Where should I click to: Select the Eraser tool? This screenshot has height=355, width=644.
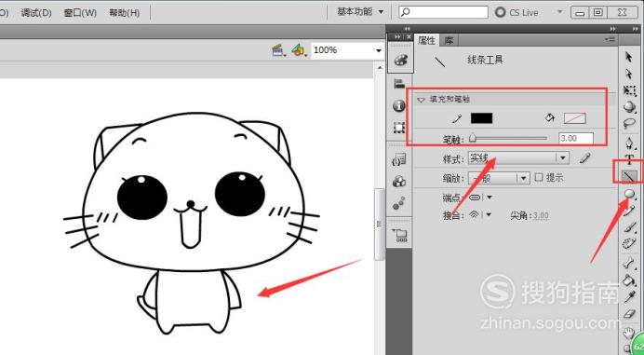629,314
